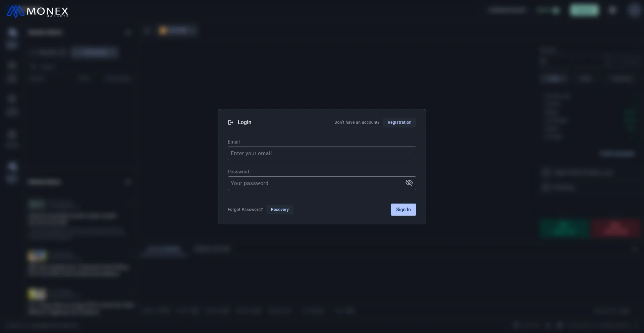Click the login arrow icon beside Login title

coord(230,122)
